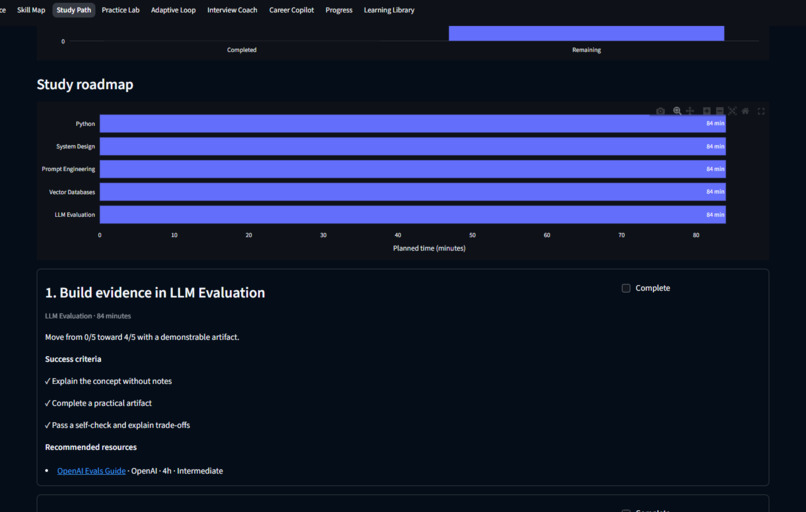Click the Prompt Engineering bar in the chart
This screenshot has width=806, height=512.
(413, 169)
